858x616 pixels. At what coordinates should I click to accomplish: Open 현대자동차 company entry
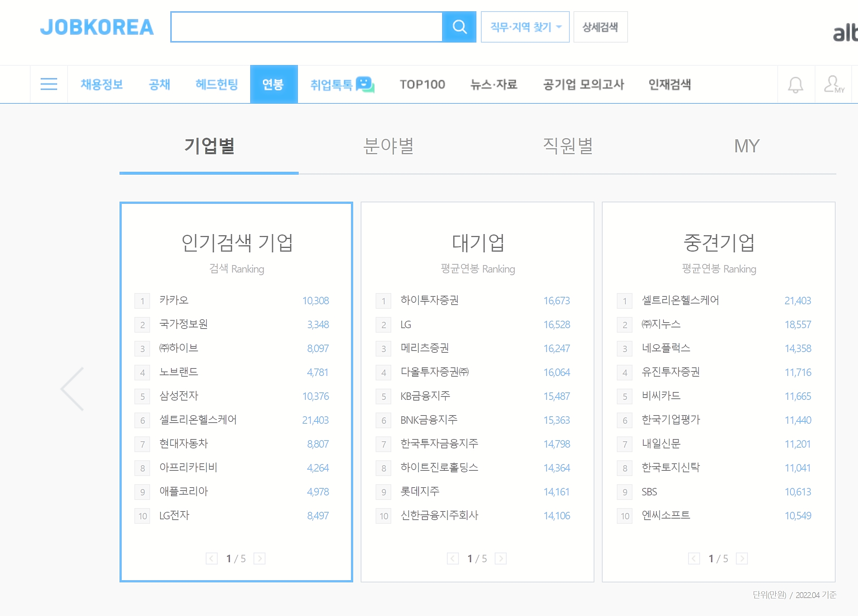[183, 444]
